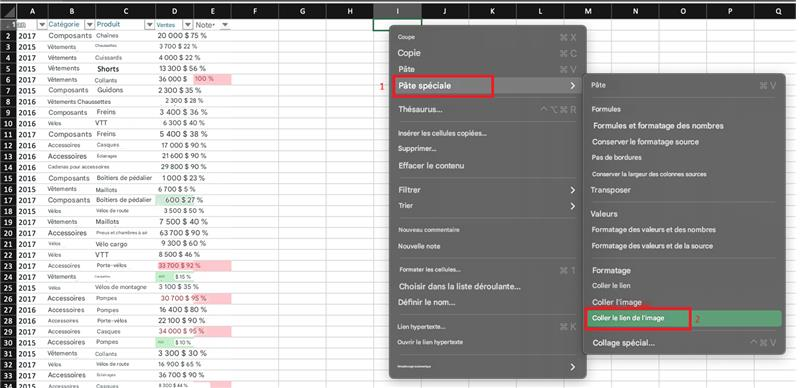800x388 pixels.
Task: Open the filter dropdown in cell A1
Action: [42, 25]
